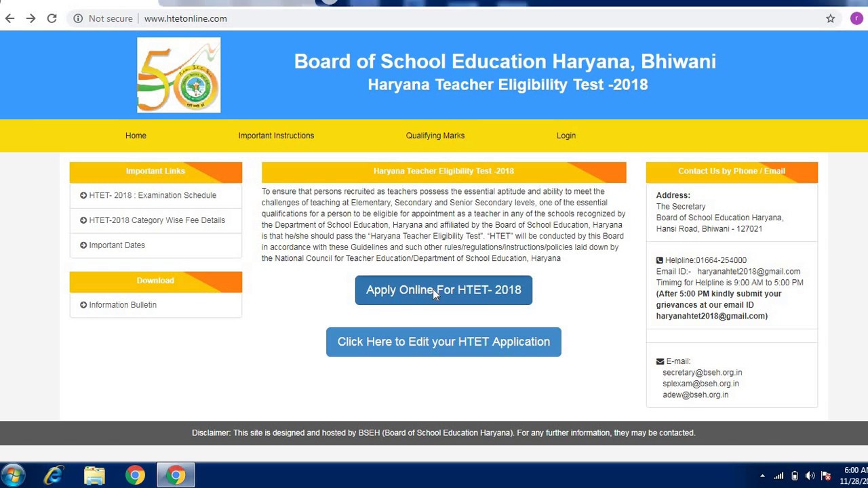Click haryanahtet2018@gmail.com in the Email ID line

coord(749,271)
